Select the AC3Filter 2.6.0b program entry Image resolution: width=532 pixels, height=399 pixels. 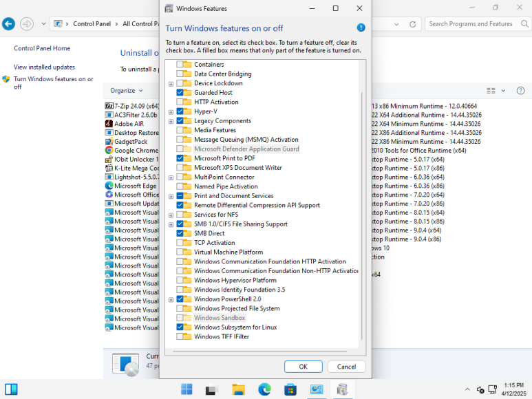pyautogui.click(x=131, y=115)
